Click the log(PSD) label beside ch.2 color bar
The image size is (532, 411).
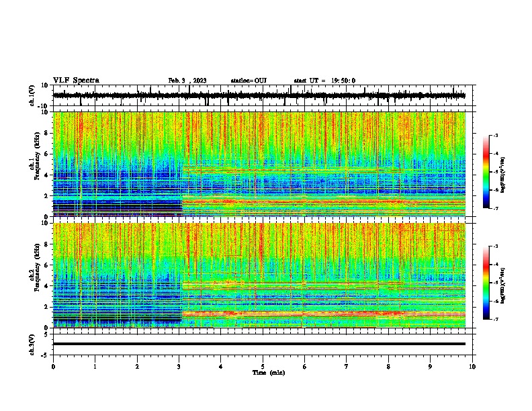coord(502,285)
